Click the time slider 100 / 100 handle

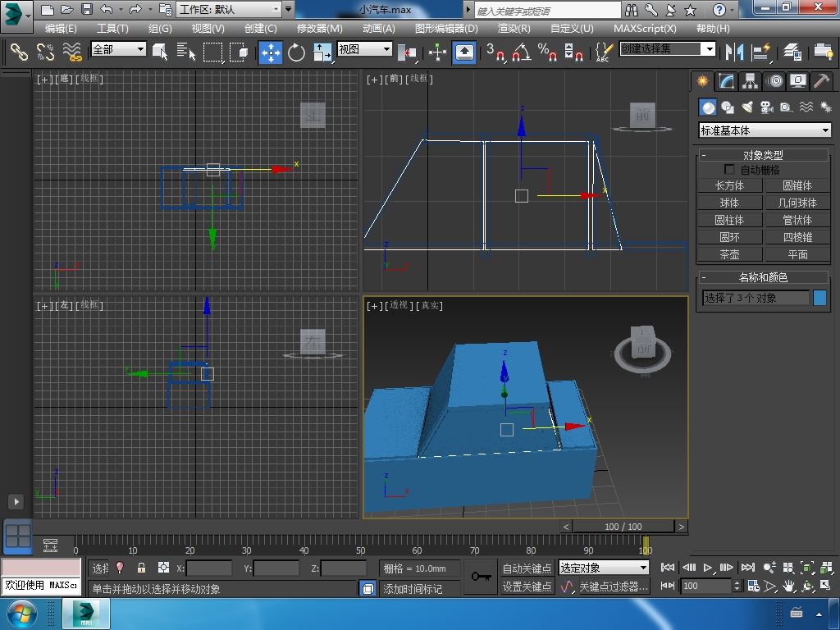click(623, 527)
